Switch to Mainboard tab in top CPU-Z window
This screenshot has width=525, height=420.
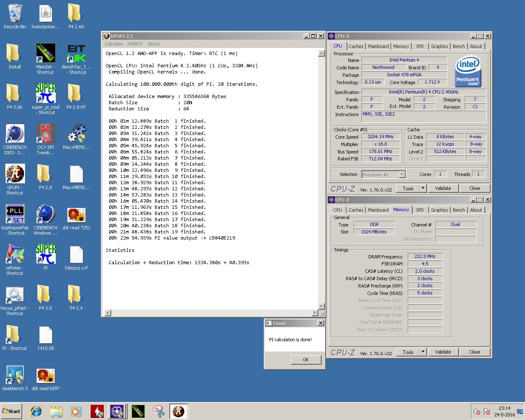(x=378, y=46)
